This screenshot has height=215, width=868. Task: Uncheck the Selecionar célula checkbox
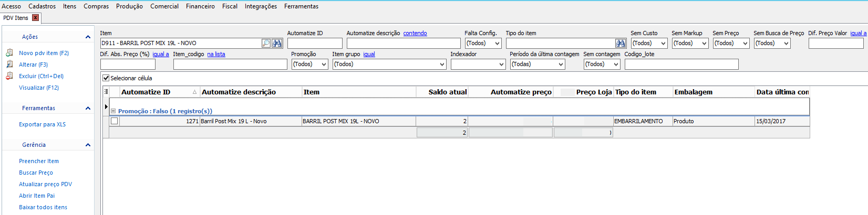pyautogui.click(x=106, y=78)
